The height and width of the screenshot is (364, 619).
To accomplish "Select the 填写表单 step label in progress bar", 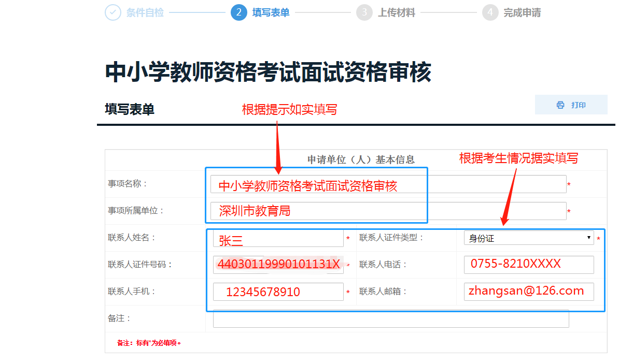I will (x=271, y=12).
